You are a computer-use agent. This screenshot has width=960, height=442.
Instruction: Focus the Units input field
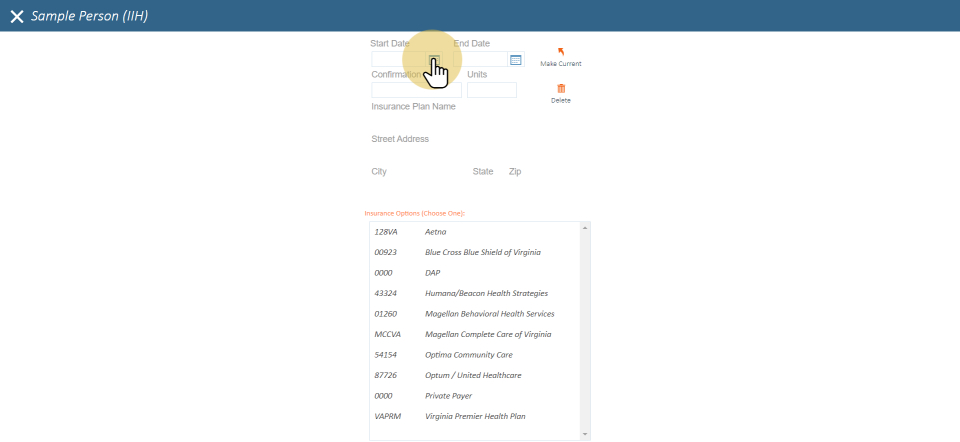point(491,90)
